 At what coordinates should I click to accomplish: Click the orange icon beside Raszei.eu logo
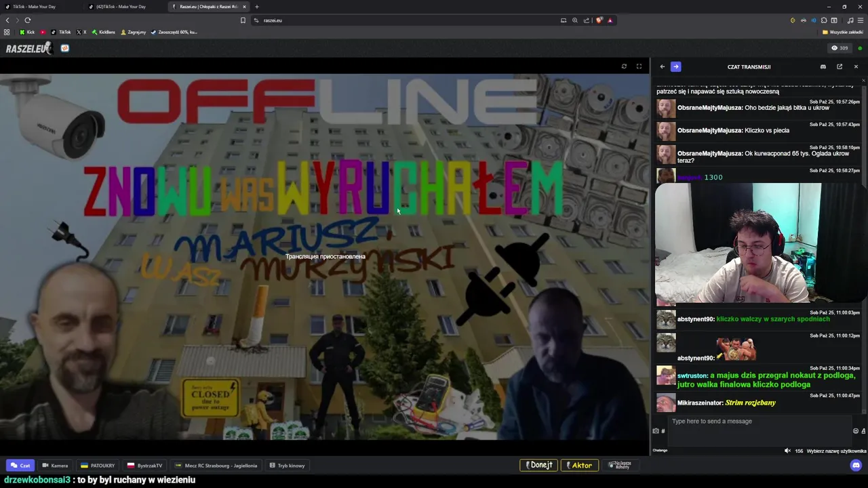[65, 48]
